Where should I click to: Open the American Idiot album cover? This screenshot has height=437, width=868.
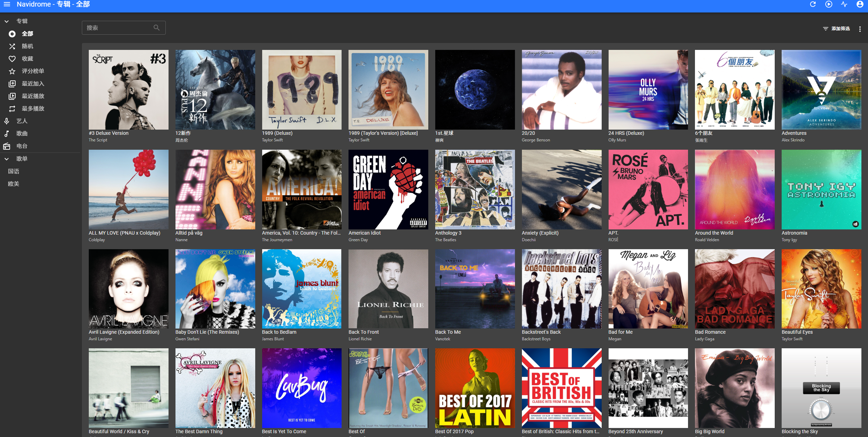(x=388, y=190)
